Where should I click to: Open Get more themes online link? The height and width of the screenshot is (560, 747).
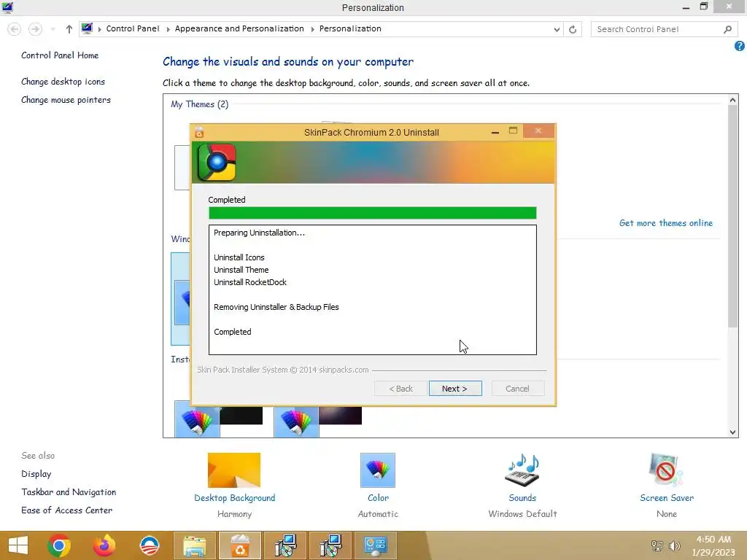click(x=666, y=223)
